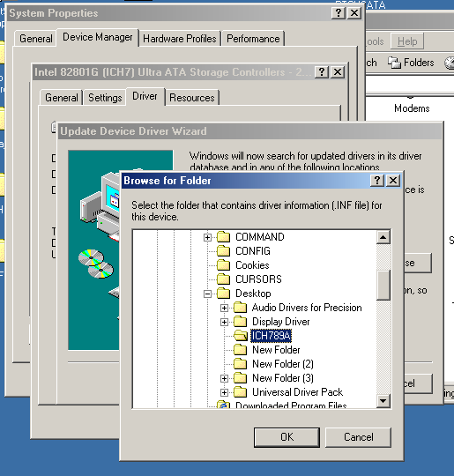Expand the COMMAND folder node
The image size is (454, 476).
207,237
